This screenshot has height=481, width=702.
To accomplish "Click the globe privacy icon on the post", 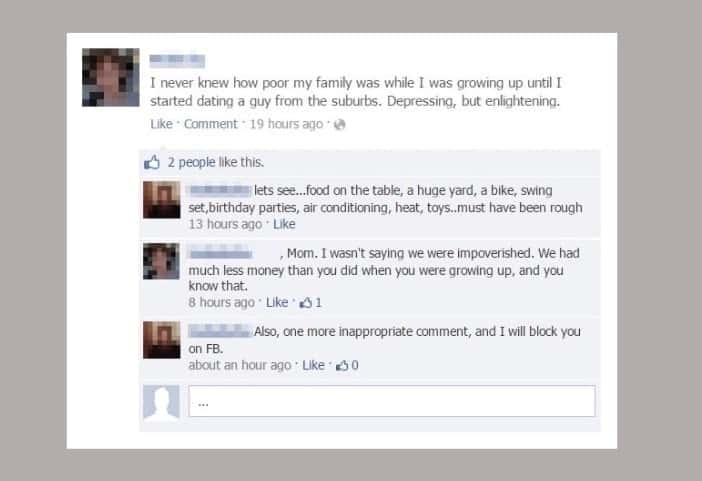I will (340, 124).
